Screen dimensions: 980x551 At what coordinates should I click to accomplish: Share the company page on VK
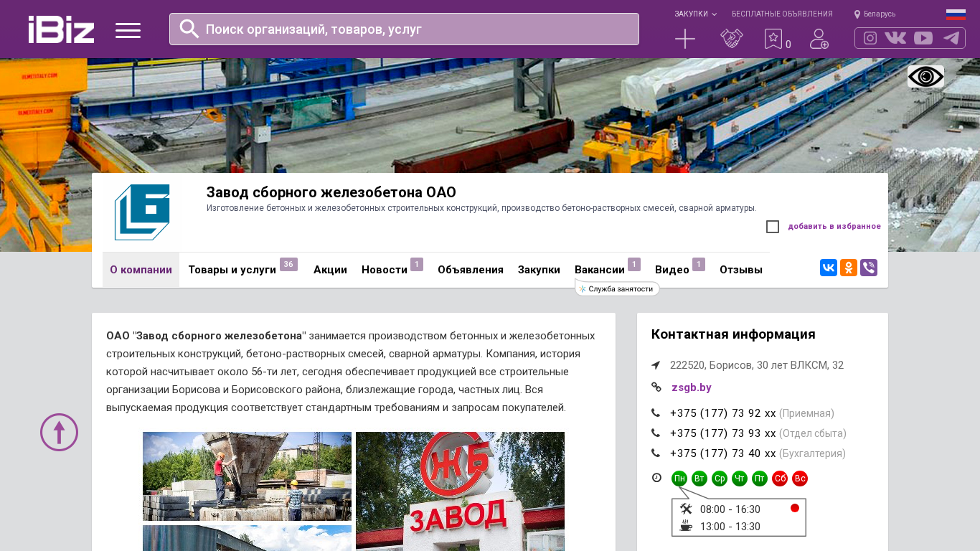click(x=829, y=268)
